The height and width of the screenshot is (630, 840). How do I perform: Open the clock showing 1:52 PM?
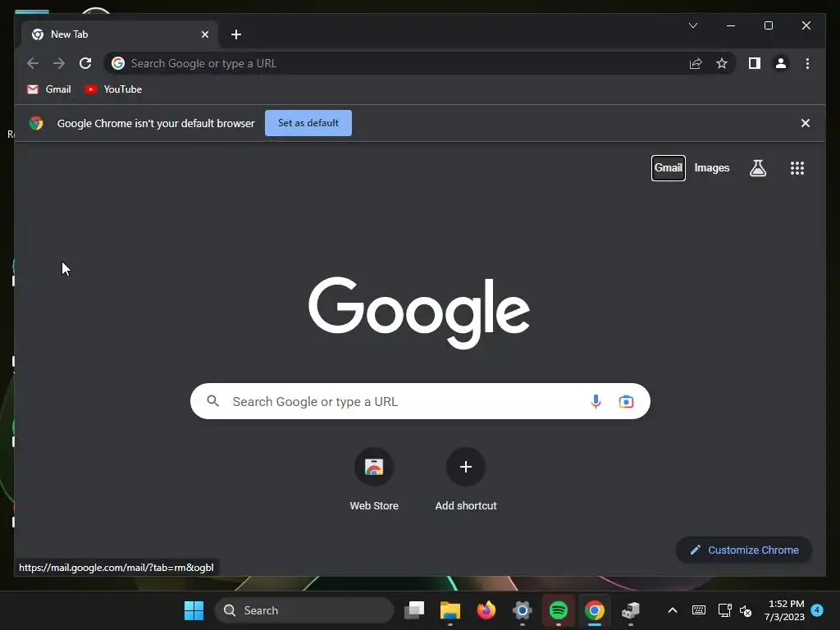[785, 610]
